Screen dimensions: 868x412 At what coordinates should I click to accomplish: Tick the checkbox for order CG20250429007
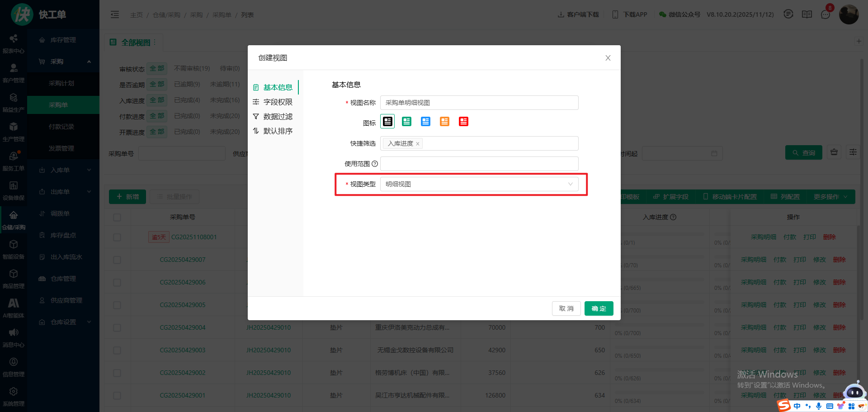click(x=117, y=260)
